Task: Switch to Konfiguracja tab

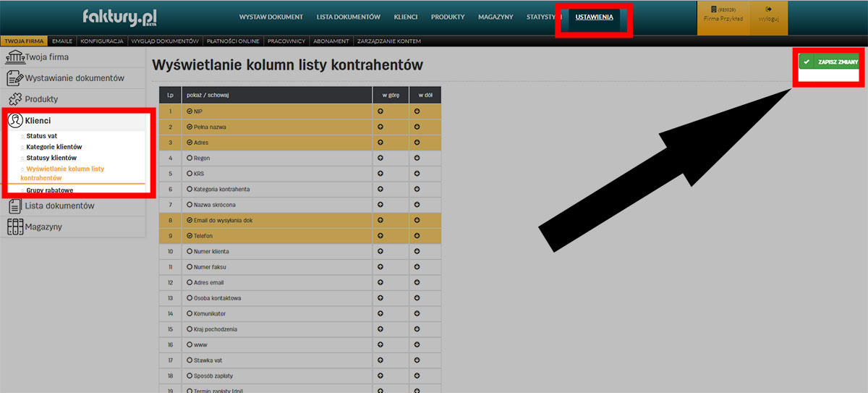Action: tap(102, 41)
